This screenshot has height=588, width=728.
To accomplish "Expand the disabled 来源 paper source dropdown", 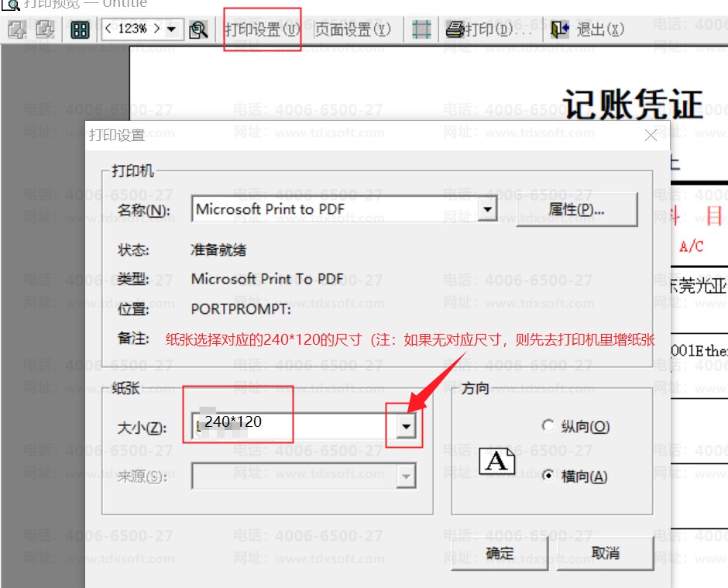I will (x=406, y=476).
